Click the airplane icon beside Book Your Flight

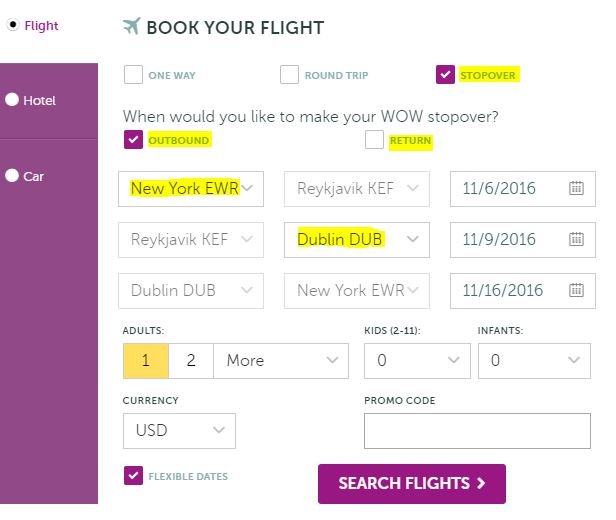[132, 26]
